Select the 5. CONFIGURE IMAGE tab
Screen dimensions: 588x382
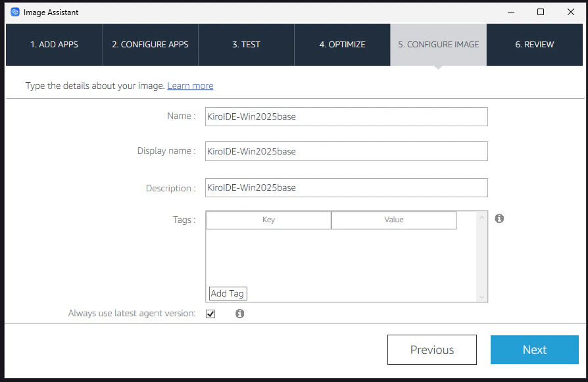click(x=439, y=45)
